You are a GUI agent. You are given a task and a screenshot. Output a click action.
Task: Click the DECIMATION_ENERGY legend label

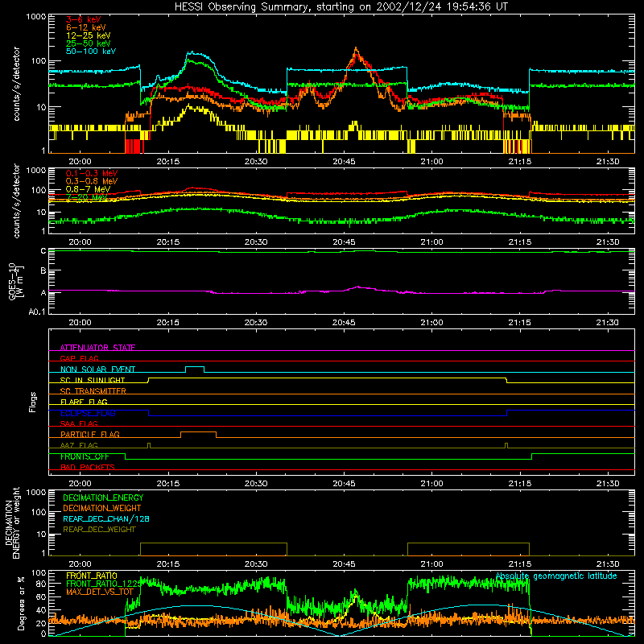tap(103, 497)
